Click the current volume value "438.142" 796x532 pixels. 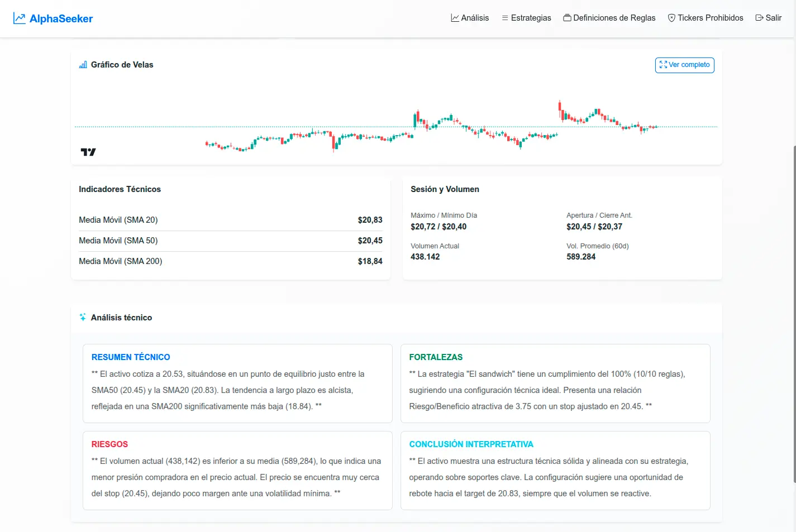(425, 257)
